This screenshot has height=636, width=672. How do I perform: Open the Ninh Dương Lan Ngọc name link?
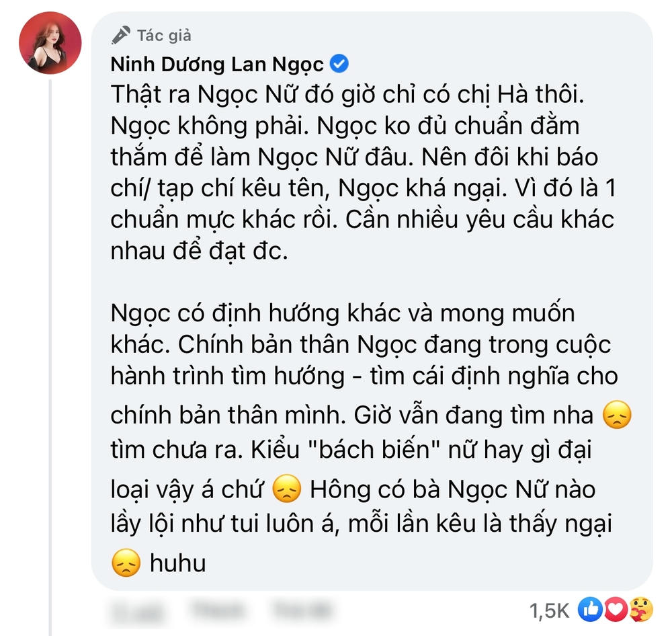[x=217, y=65]
